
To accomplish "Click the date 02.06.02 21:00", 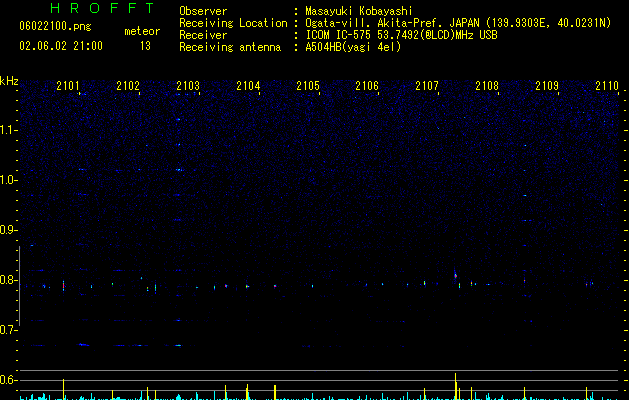I will pyautogui.click(x=61, y=46).
